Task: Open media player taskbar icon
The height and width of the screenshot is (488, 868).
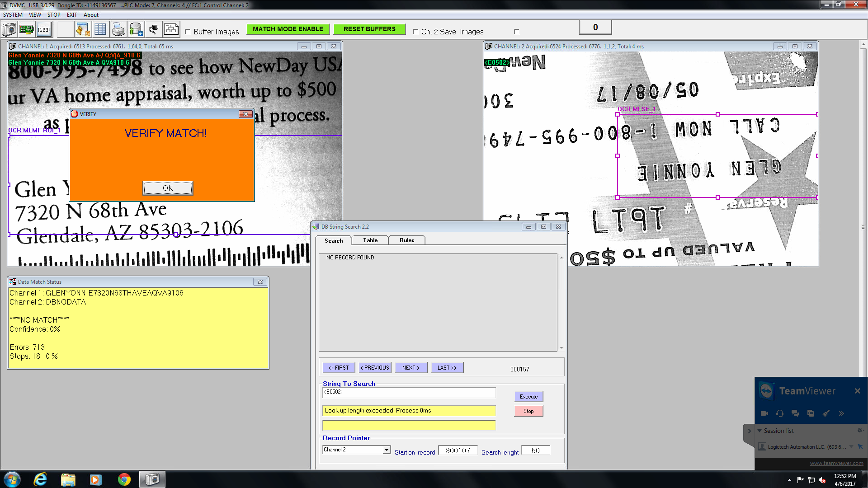Action: pyautogui.click(x=96, y=479)
